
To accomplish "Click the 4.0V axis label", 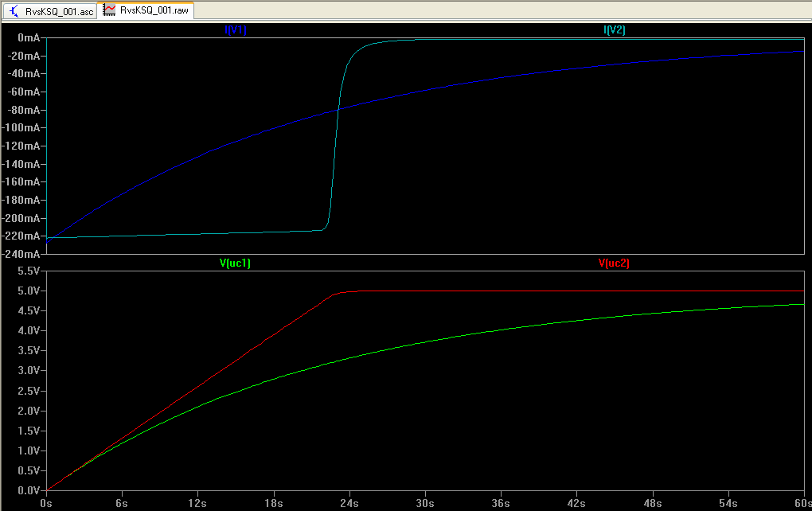I will click(29, 330).
